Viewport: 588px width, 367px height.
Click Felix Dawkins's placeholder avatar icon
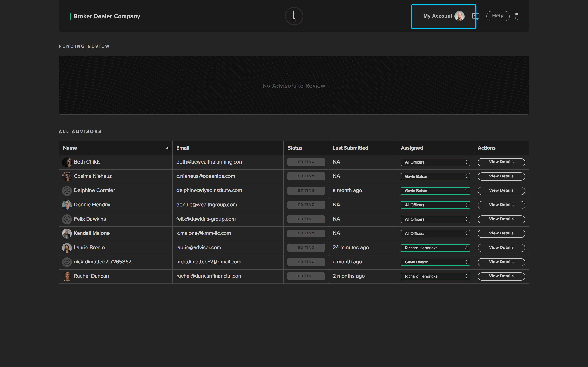click(x=67, y=219)
